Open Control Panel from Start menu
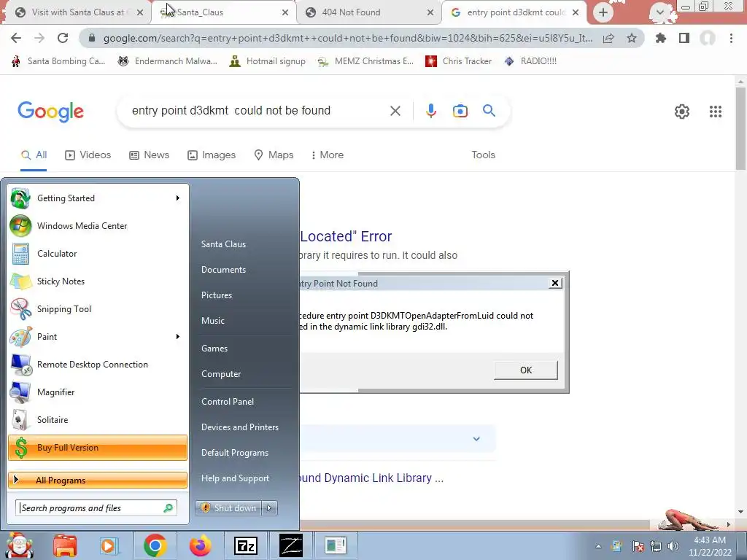Screen dimensions: 747x560 pyautogui.click(x=228, y=402)
